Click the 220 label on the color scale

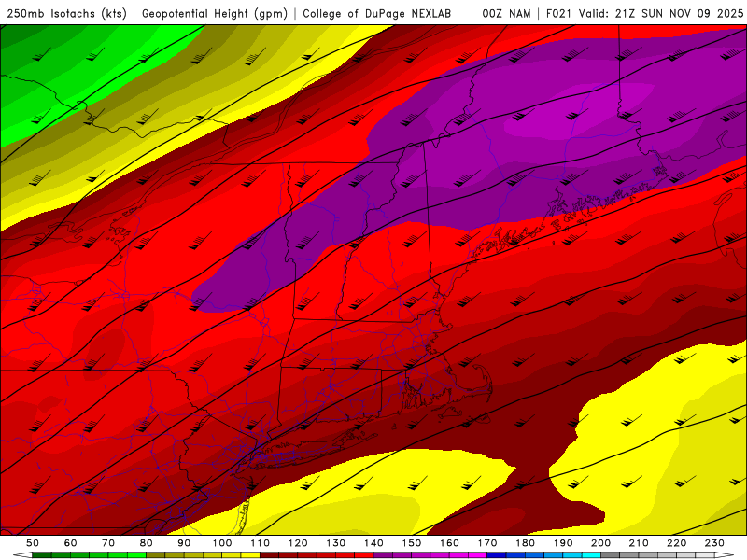click(677, 543)
